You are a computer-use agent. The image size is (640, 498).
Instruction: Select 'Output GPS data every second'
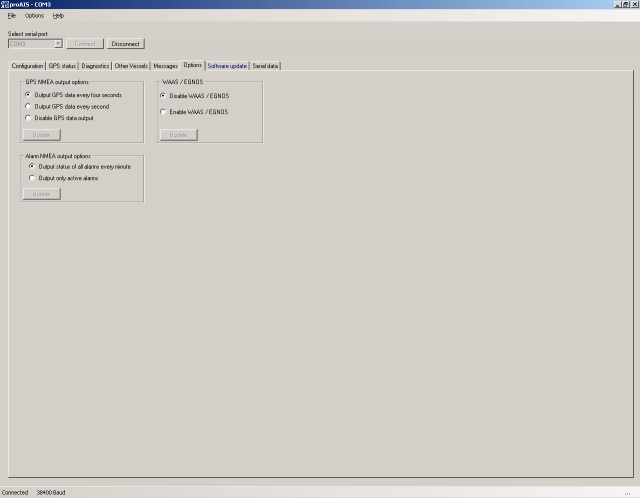[x=30, y=105]
